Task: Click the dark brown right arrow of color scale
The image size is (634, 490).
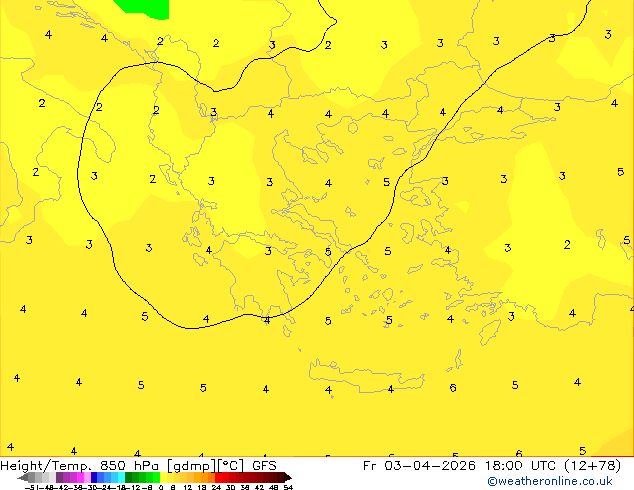Action: pos(287,478)
